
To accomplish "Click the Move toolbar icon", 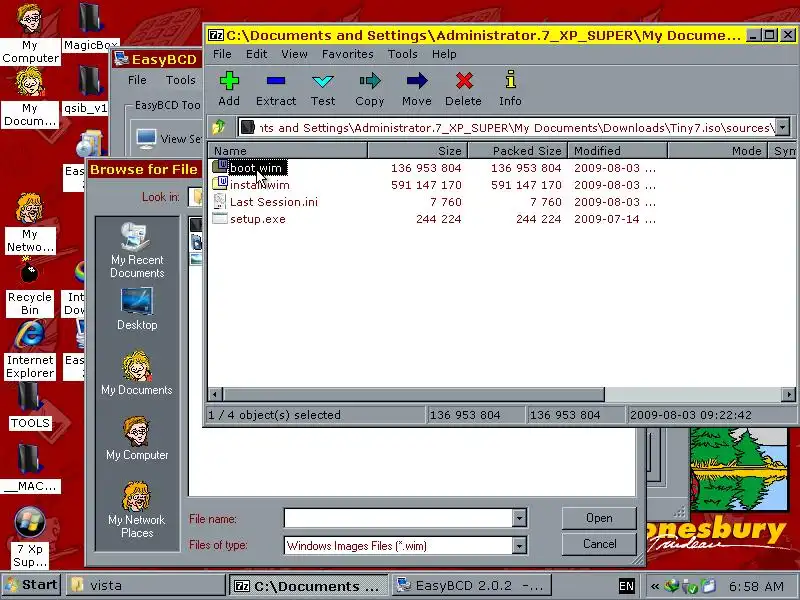I will pyautogui.click(x=416, y=89).
